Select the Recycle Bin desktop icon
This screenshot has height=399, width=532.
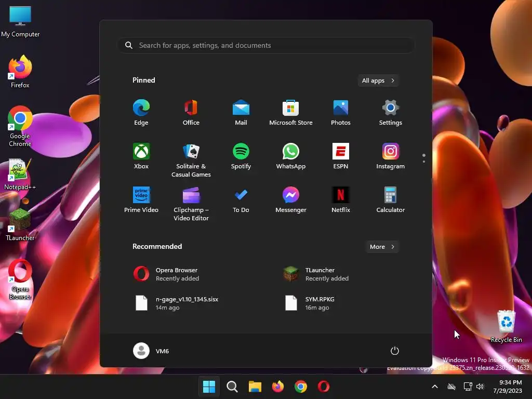506,326
